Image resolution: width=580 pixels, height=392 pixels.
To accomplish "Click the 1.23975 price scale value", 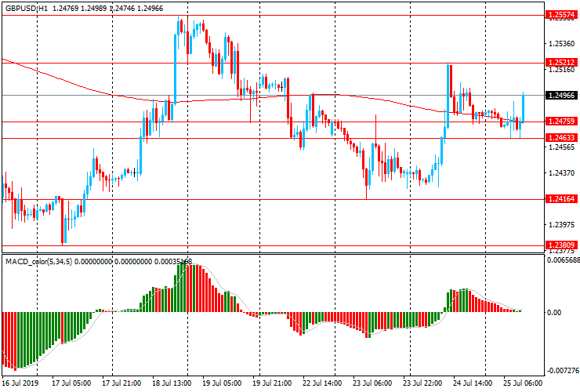I will click(x=561, y=225).
